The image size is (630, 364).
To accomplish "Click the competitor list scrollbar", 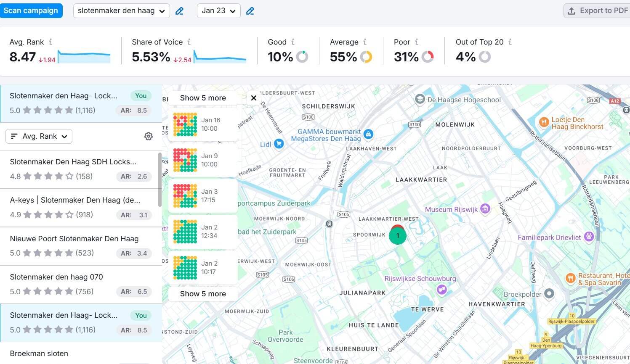I will tap(160, 179).
